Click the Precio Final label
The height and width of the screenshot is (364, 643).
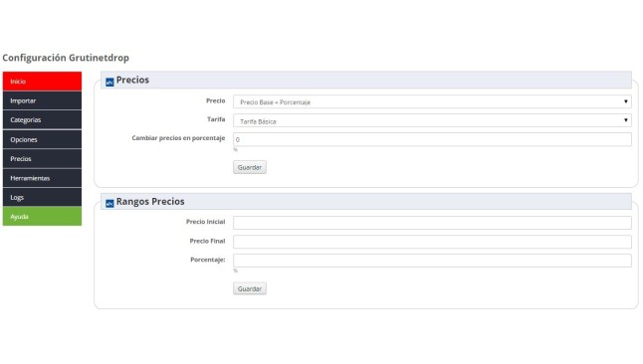tap(207, 241)
